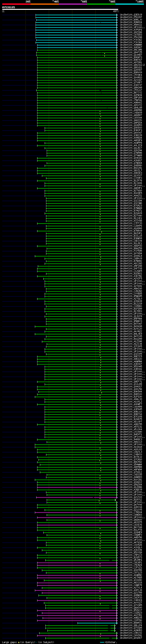
Task: Select label UniRef100_Q8PQS4
Action: tap(131, 123)
